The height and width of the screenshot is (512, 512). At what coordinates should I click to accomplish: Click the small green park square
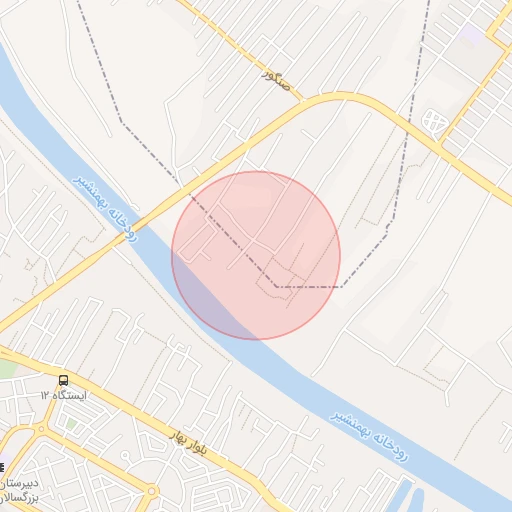pyautogui.click(x=71, y=424)
